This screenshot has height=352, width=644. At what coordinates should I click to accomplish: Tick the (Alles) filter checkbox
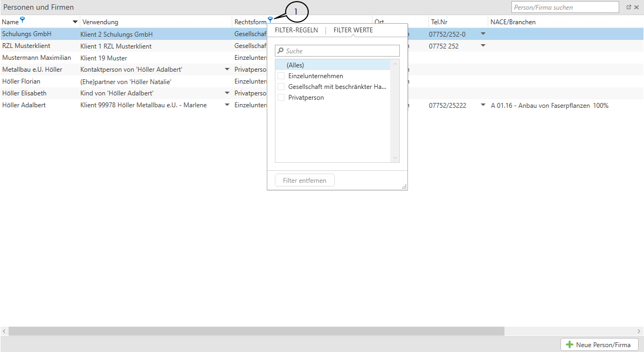pos(281,65)
